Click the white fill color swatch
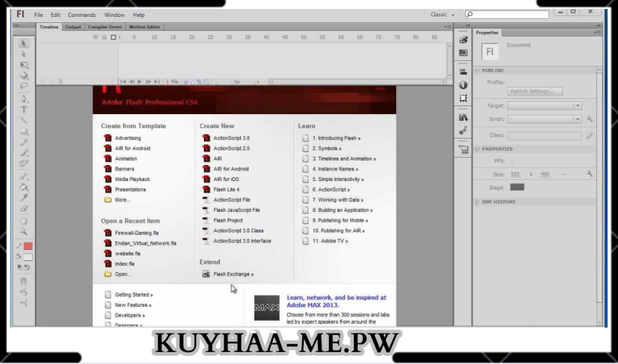This screenshot has height=364, width=618. click(x=28, y=257)
